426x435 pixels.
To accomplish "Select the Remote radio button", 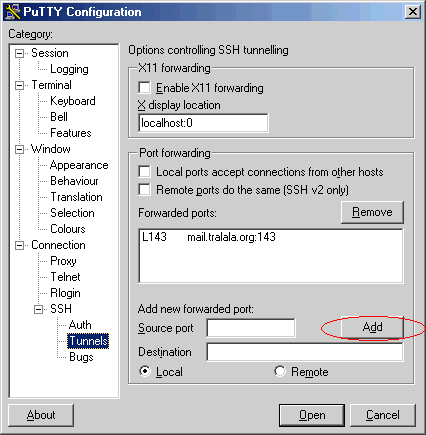I will pyautogui.click(x=280, y=371).
